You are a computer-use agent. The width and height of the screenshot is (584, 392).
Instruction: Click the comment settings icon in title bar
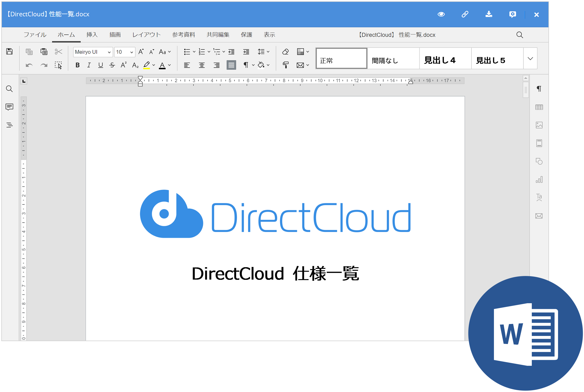click(513, 14)
